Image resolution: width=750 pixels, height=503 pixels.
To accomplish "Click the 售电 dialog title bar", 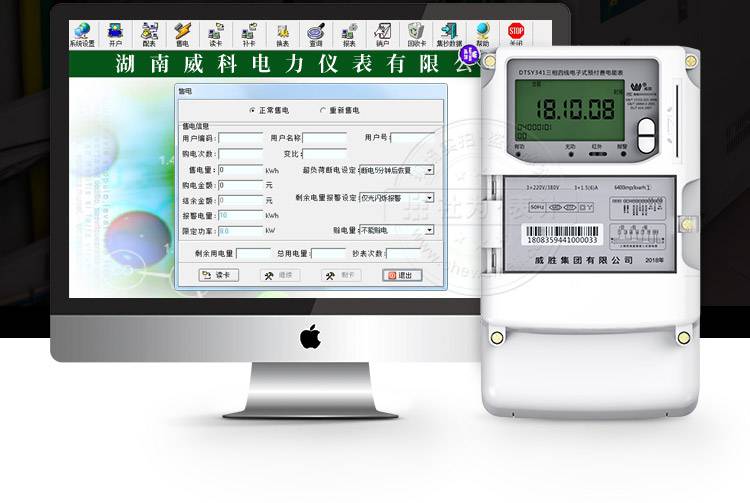I will (x=311, y=91).
